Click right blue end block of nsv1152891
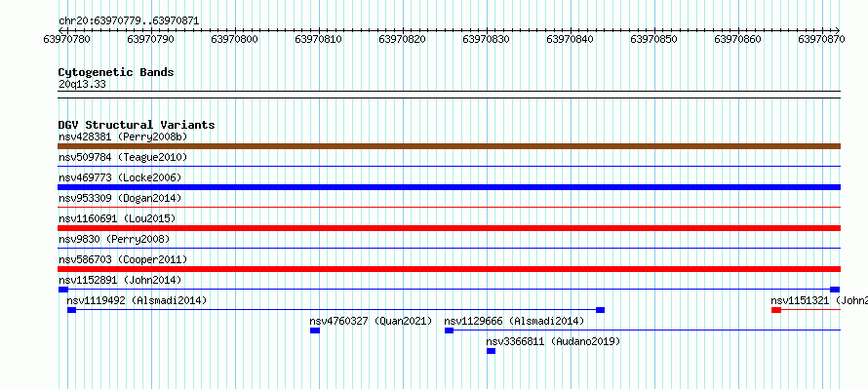 point(835,290)
